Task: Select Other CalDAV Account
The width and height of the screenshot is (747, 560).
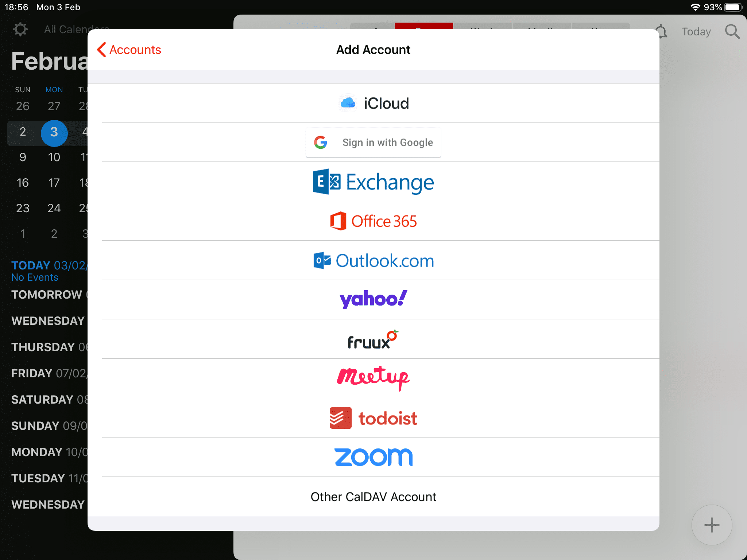Action: coord(373,497)
